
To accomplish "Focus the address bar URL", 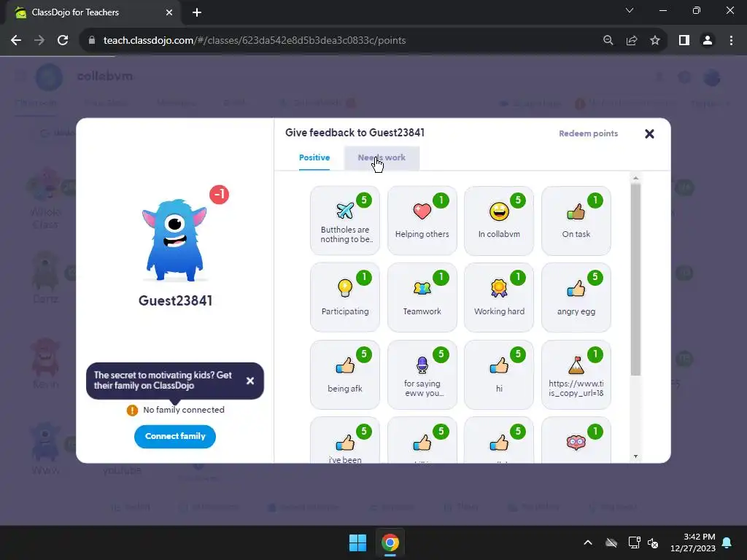I will click(255, 41).
